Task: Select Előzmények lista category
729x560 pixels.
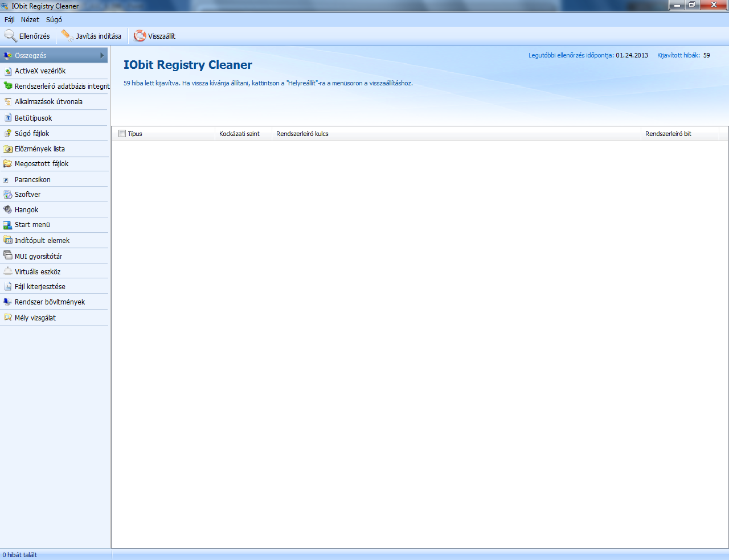Action: click(x=55, y=149)
